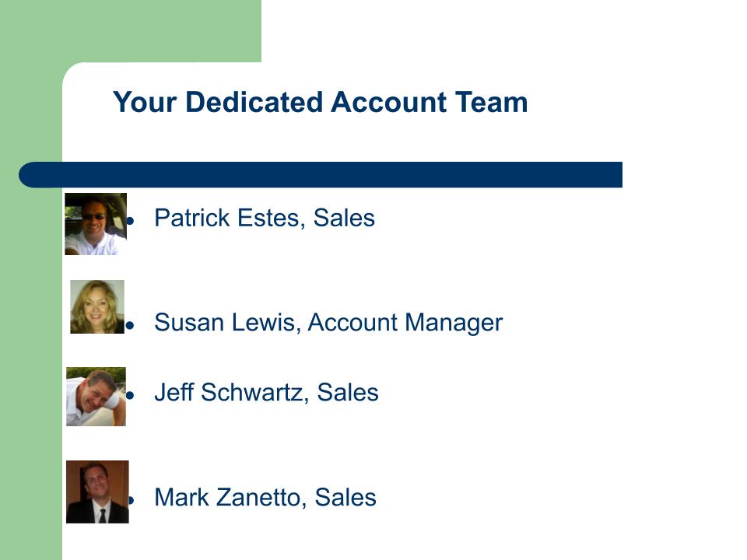This screenshot has width=747, height=560.
Task: Select the dark blue horizontal divider bar
Action: (321, 175)
